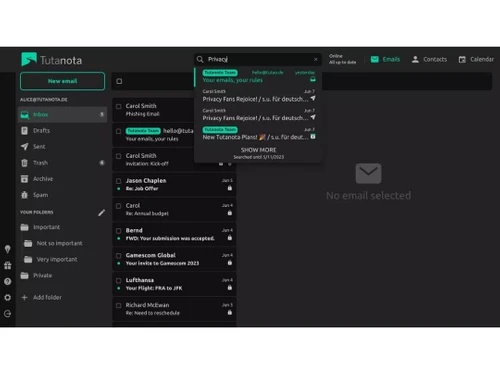Image resolution: width=500 pixels, height=375 pixels.
Task: Check the Carol Annual budget email checkbox
Action: click(118, 206)
